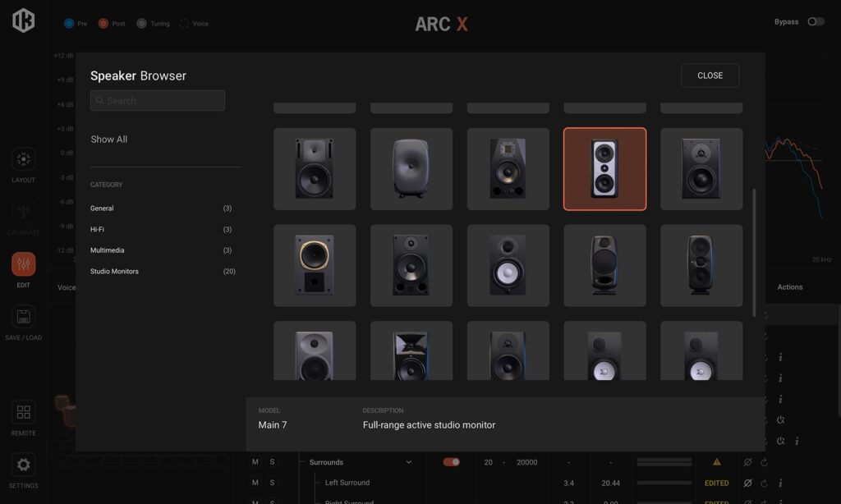841x504 pixels.
Task: Open the Surrounds channel dropdown
Action: click(x=408, y=461)
